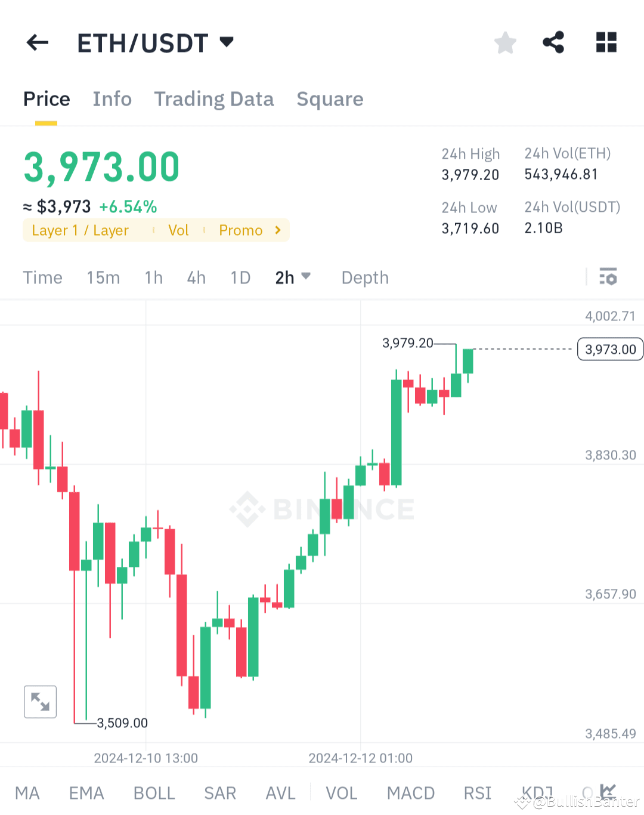Click the fullscreen expand icon on chart
The width and height of the screenshot is (644, 815).
coord(39,702)
